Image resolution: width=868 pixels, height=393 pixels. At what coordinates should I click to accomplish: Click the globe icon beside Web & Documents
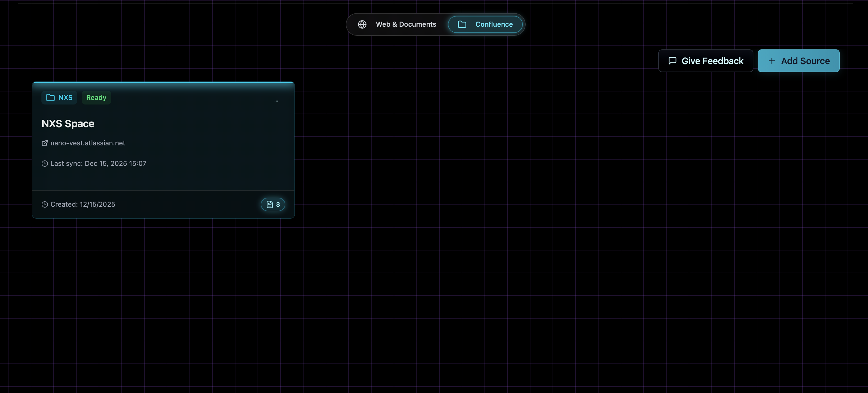[x=362, y=24]
